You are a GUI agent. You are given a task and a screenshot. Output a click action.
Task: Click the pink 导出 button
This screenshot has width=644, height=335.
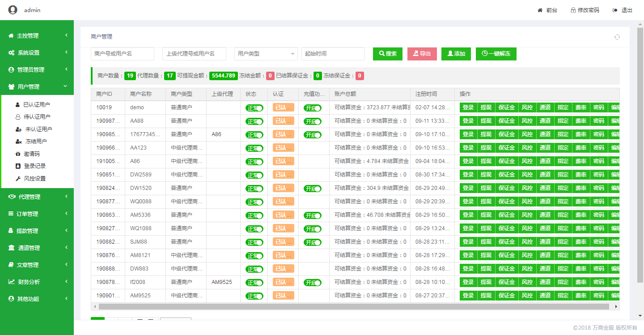click(422, 54)
